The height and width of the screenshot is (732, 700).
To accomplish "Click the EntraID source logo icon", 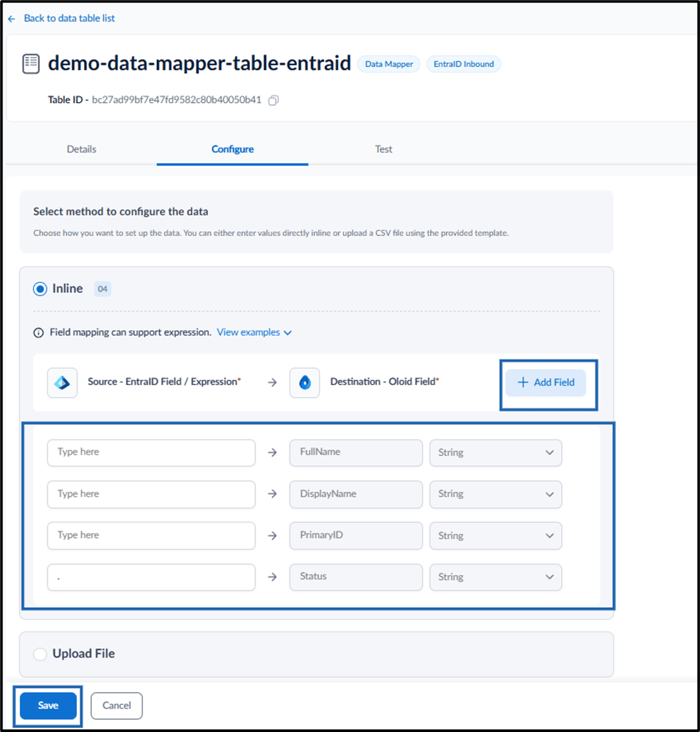I will tap(62, 383).
